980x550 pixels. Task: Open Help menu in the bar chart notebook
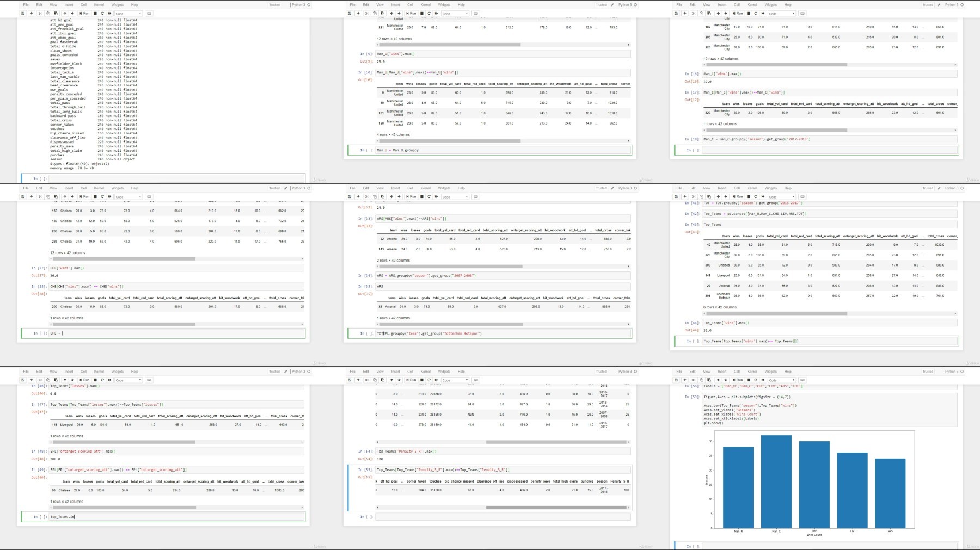click(x=788, y=372)
